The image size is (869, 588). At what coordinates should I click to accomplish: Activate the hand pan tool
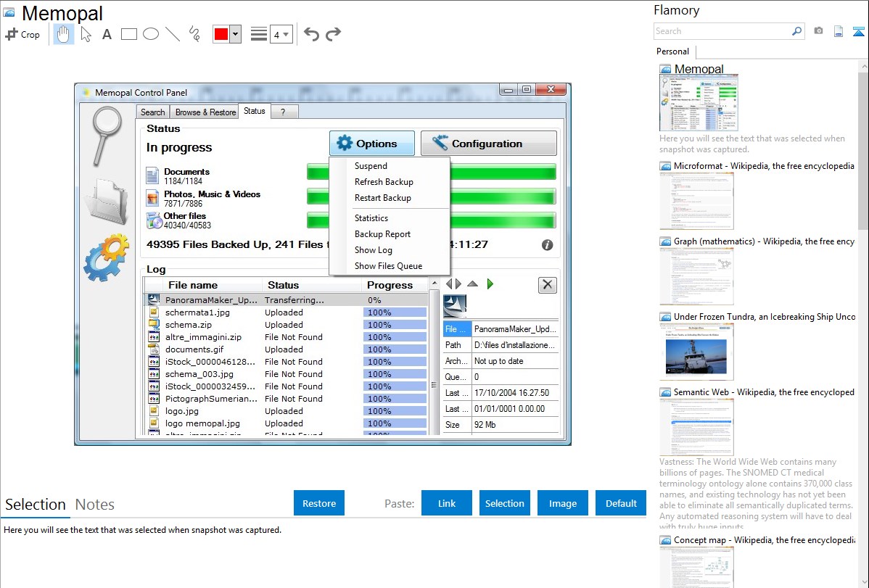pyautogui.click(x=64, y=34)
